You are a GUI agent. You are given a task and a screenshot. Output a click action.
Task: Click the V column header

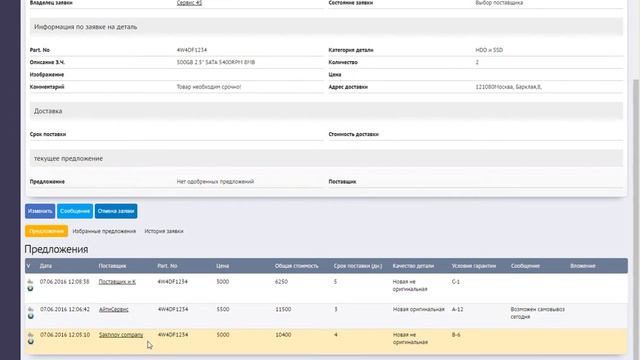28,266
